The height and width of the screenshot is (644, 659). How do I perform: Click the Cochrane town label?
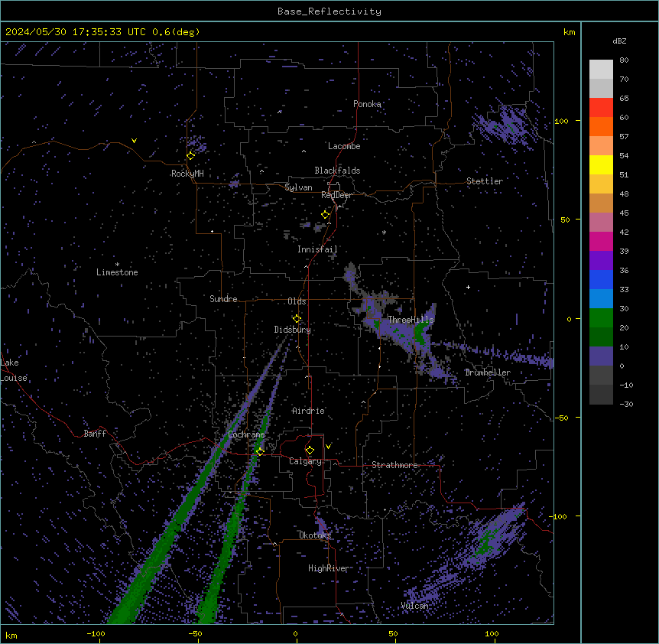[x=246, y=434]
